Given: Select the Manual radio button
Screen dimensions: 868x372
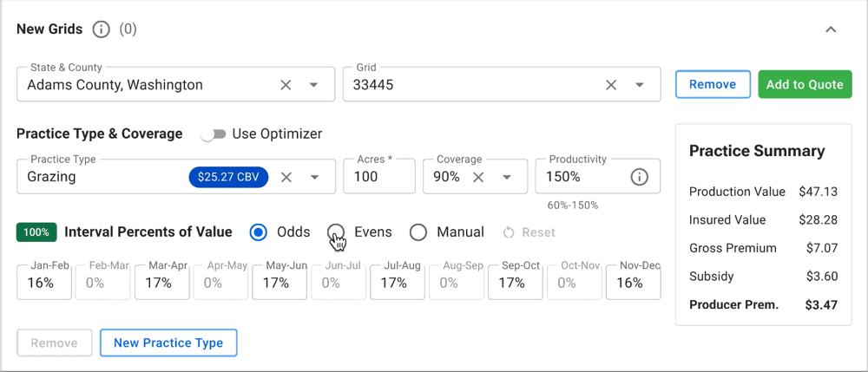Looking at the screenshot, I should pyautogui.click(x=418, y=232).
